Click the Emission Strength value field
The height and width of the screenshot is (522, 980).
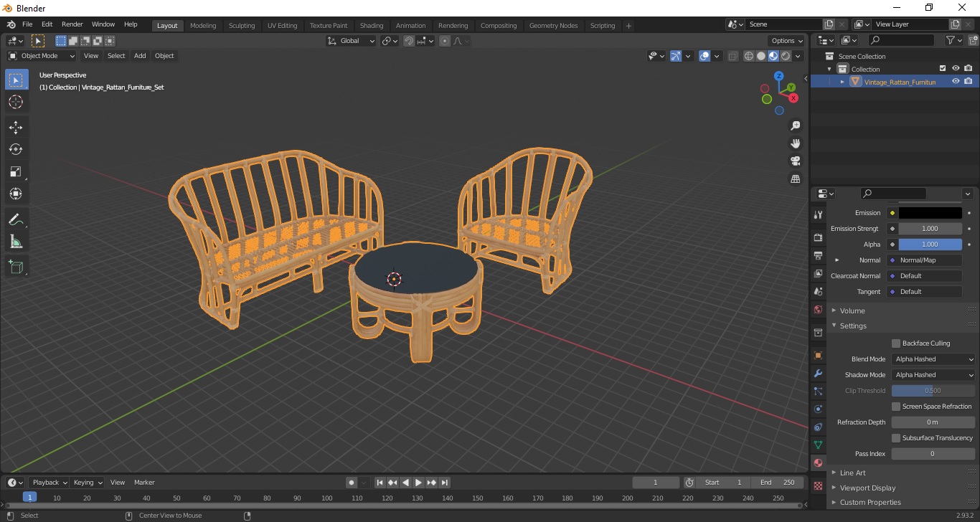coord(930,229)
